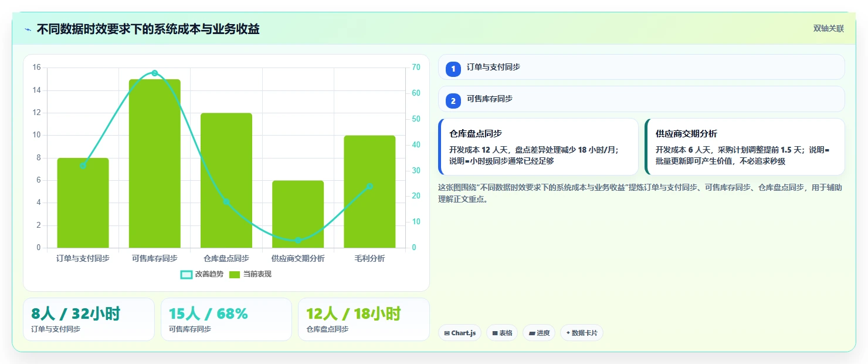Click the 仓库盘点同步 green bar
The height and width of the screenshot is (364, 868).
(226, 180)
